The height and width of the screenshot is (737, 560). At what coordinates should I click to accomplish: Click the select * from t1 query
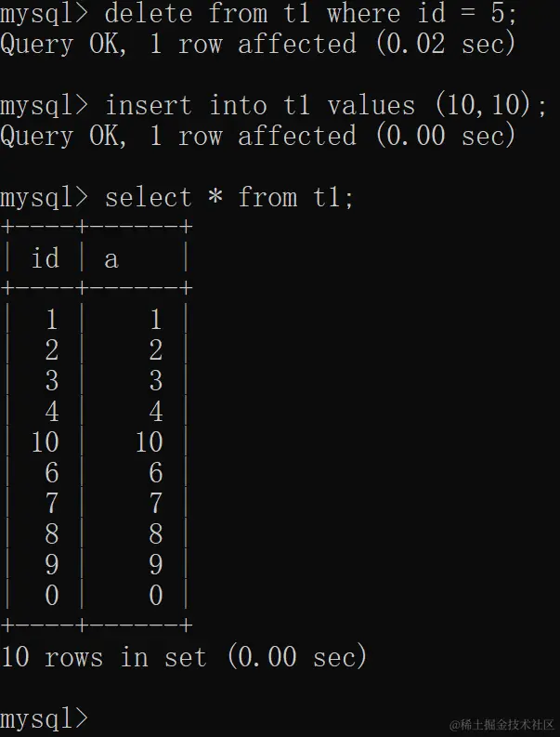point(177,197)
